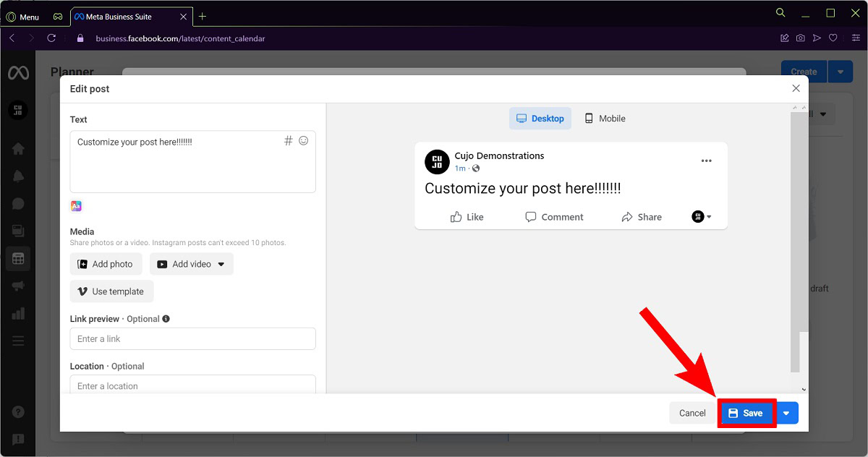The image size is (868, 457).
Task: Open the three-dot post options menu
Action: click(x=706, y=161)
